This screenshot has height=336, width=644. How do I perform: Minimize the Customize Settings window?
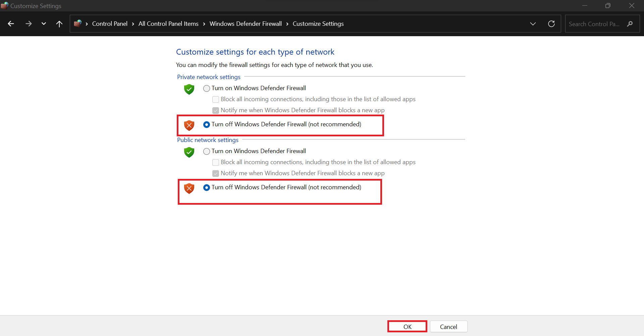pos(585,6)
